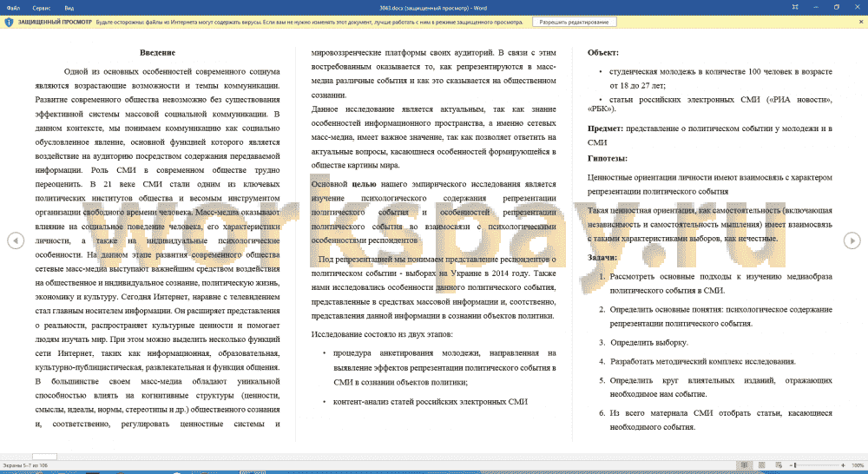Open the Вид menu
This screenshot has height=474, width=868.
click(69, 8)
